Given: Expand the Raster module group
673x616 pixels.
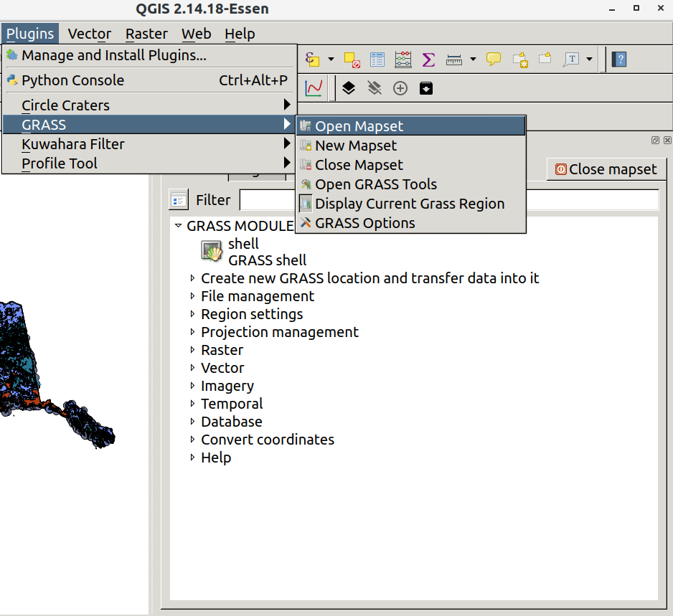Looking at the screenshot, I should pyautogui.click(x=192, y=350).
